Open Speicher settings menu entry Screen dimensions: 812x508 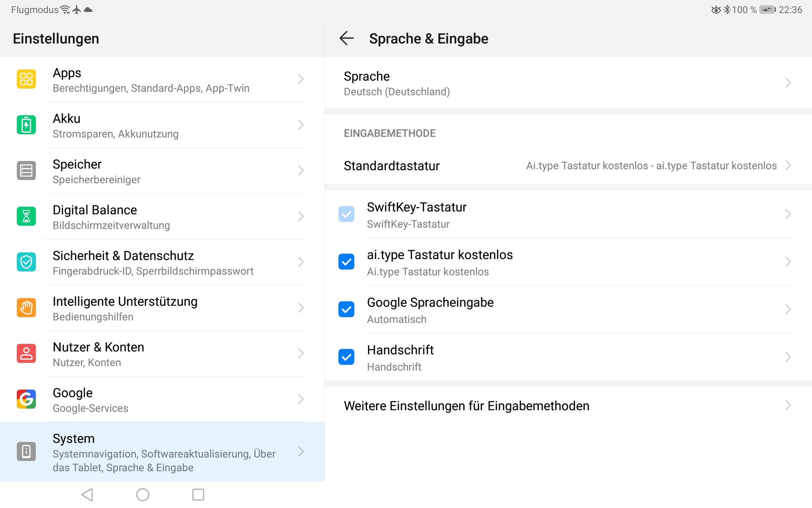pos(162,171)
